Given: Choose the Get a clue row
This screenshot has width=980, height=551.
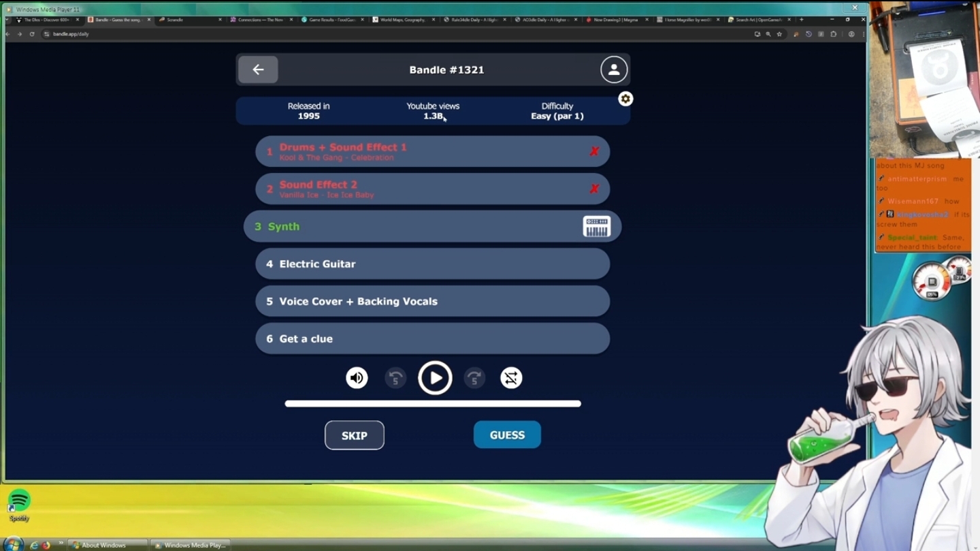Looking at the screenshot, I should pyautogui.click(x=433, y=339).
